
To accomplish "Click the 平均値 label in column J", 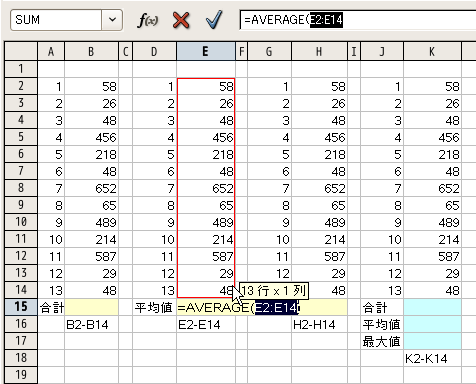I will coord(382,324).
